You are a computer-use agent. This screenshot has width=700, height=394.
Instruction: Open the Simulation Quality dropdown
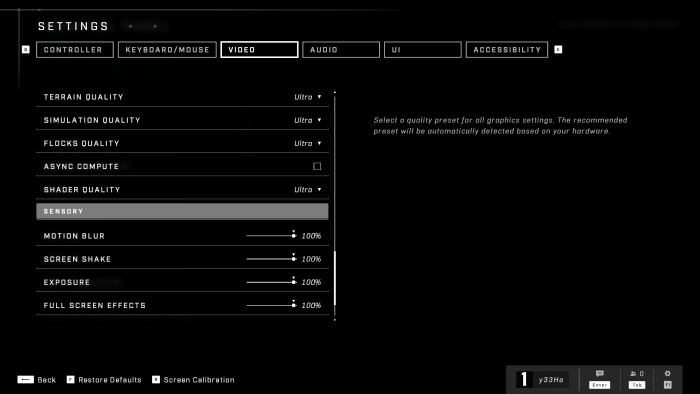(308, 120)
